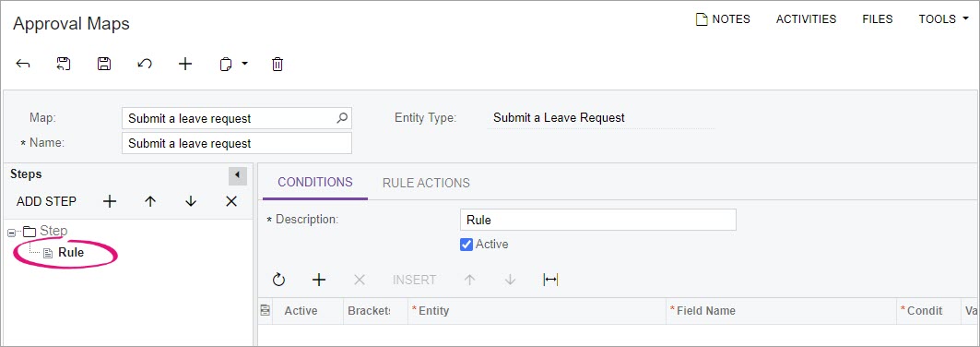Switch to the Rule Actions tab

tap(426, 184)
